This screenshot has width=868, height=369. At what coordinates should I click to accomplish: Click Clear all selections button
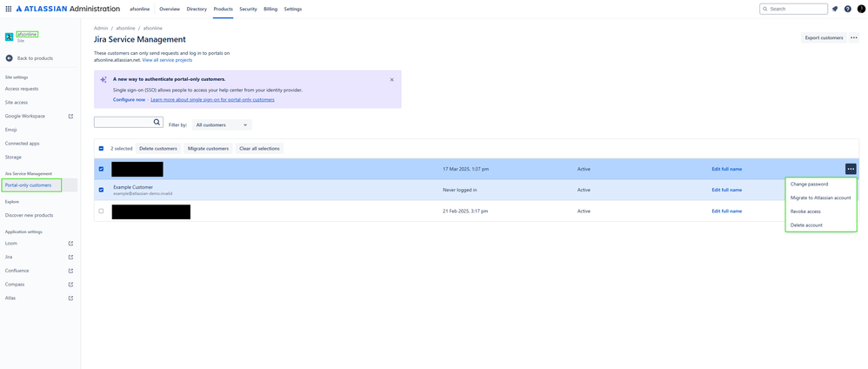[x=260, y=149]
